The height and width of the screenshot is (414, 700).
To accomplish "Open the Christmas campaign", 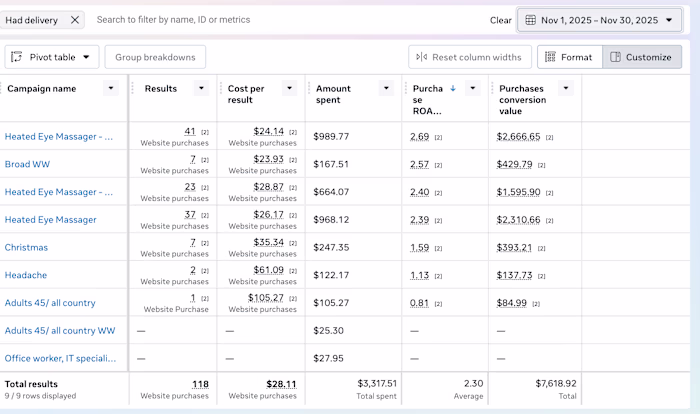I will (26, 247).
